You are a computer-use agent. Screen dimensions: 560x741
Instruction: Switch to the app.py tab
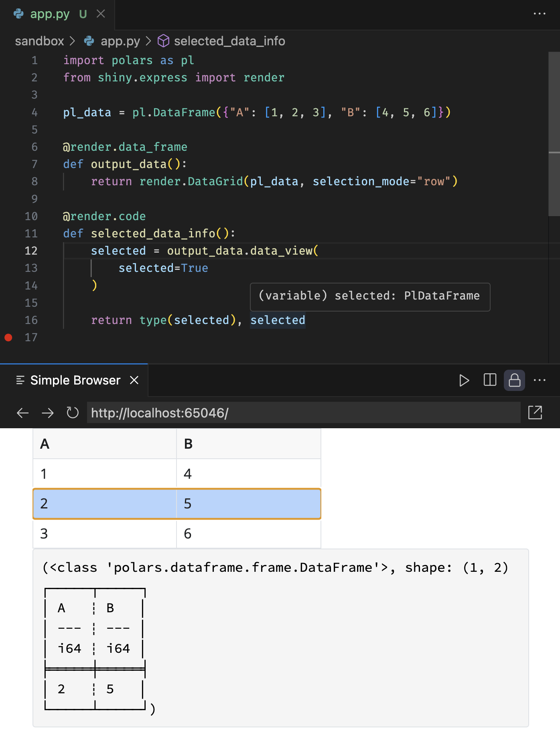click(x=49, y=14)
